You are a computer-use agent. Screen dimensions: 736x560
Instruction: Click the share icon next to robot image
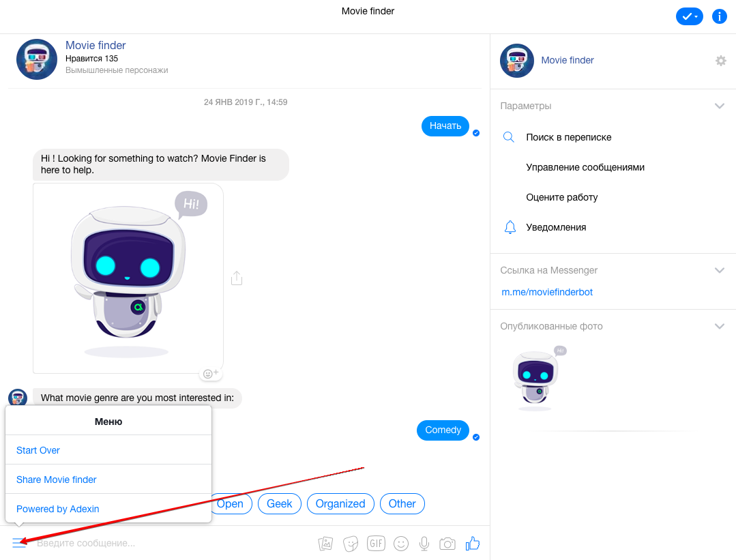pyautogui.click(x=237, y=278)
